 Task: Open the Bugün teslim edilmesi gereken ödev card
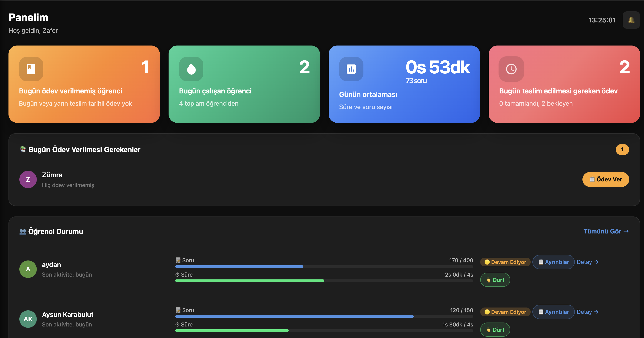click(x=564, y=84)
